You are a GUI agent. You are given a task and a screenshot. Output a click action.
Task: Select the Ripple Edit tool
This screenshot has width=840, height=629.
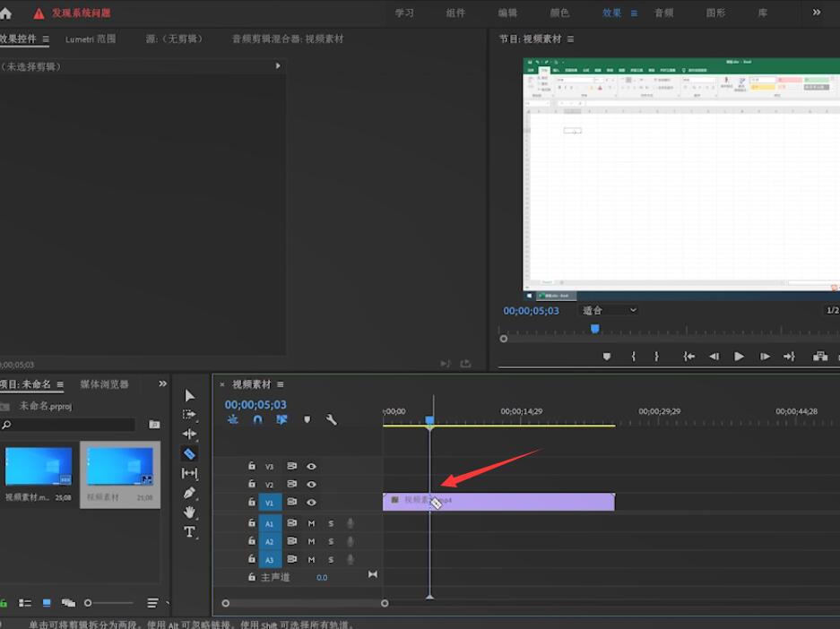[189, 435]
